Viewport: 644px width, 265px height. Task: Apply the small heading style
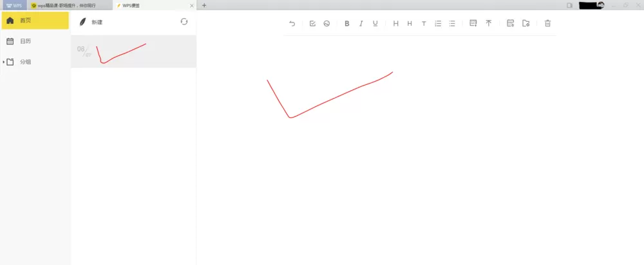(x=410, y=23)
